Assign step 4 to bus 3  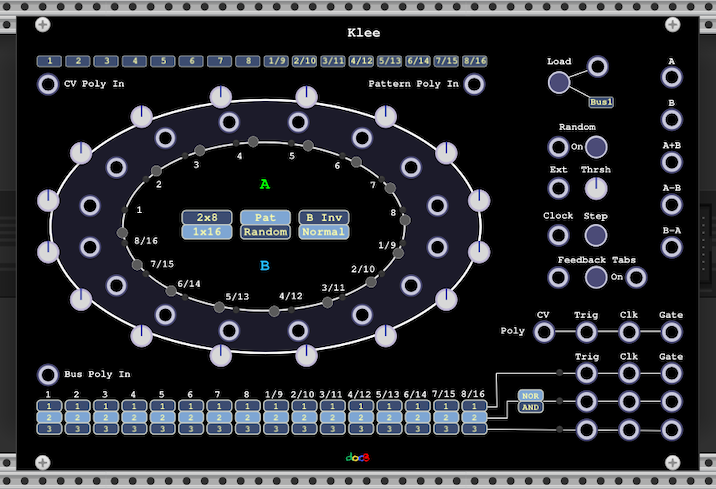134,429
